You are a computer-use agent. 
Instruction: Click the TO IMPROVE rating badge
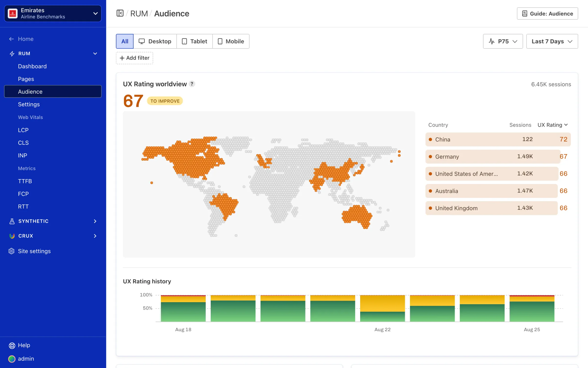165,101
